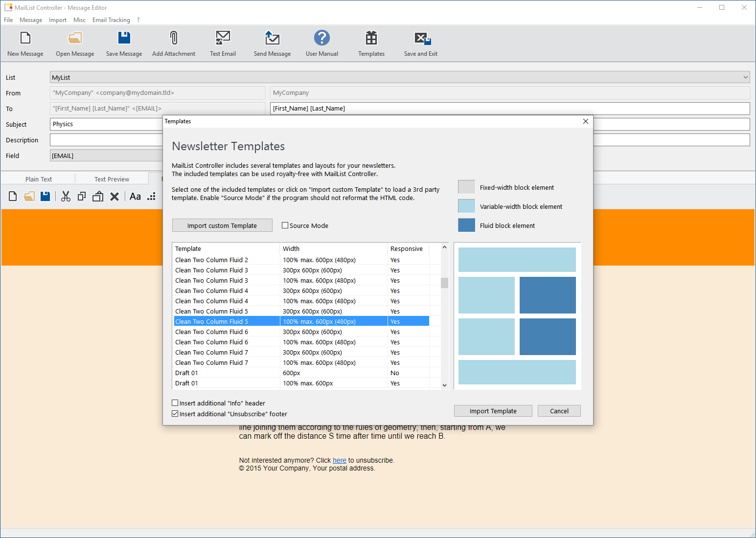Click the Save and Exit icon

421,38
